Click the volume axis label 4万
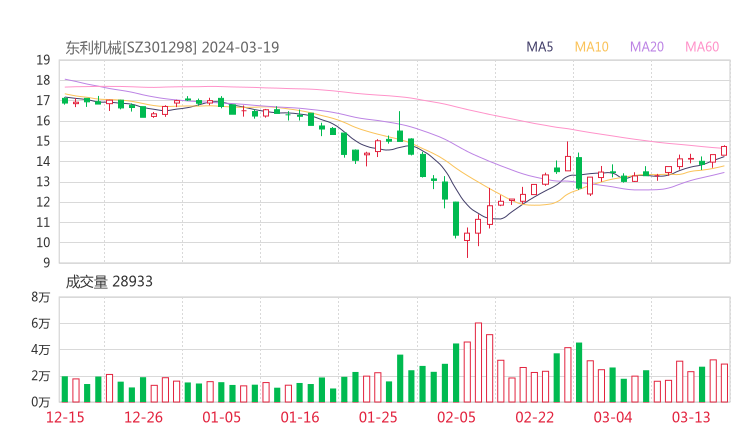Image resolution: width=740 pixels, height=440 pixels. pyautogui.click(x=41, y=350)
